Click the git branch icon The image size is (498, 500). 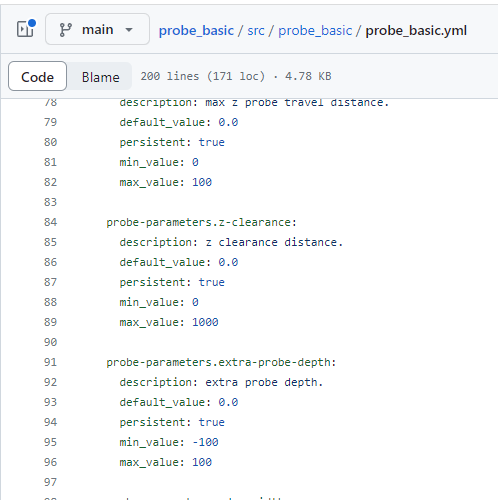pyautogui.click(x=65, y=30)
